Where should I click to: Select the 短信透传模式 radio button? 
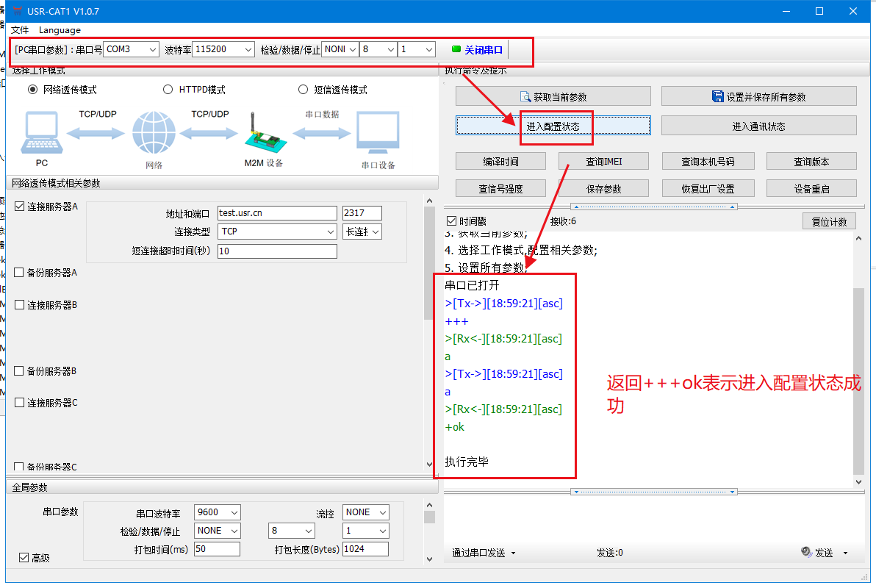(x=303, y=90)
